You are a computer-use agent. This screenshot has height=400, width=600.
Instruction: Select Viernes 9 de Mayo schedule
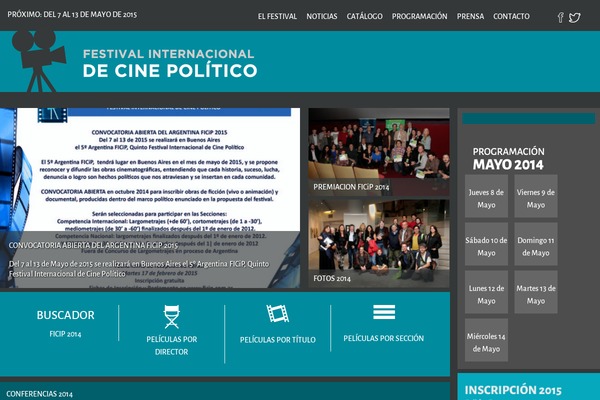[536, 196]
